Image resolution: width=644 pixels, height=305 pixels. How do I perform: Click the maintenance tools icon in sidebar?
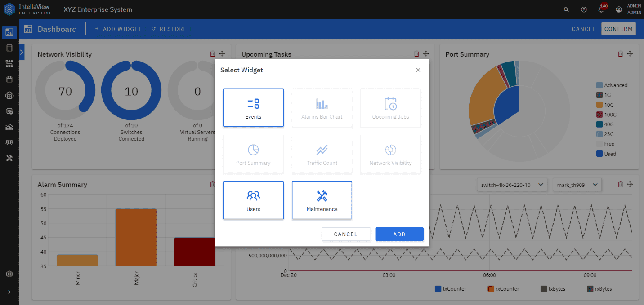pyautogui.click(x=9, y=158)
